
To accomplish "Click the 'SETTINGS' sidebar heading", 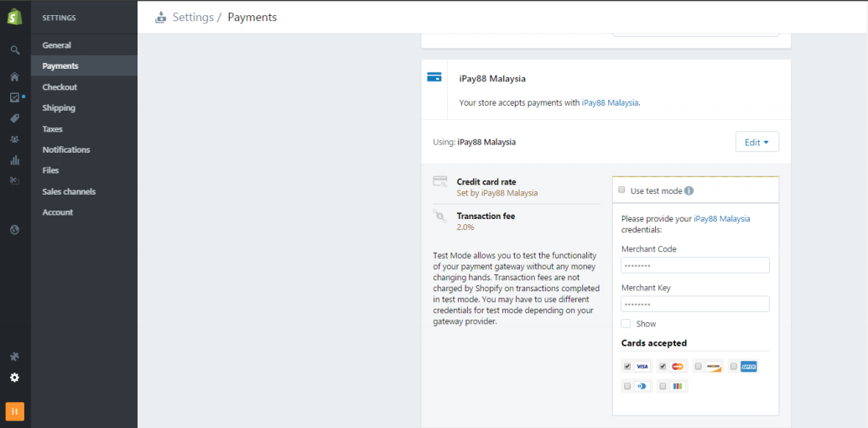I will (60, 18).
